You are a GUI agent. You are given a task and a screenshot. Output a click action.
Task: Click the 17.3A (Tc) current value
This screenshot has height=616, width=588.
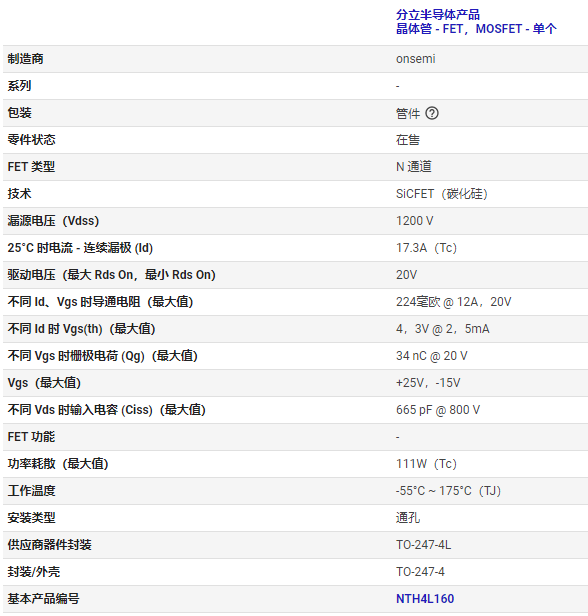pos(426,248)
